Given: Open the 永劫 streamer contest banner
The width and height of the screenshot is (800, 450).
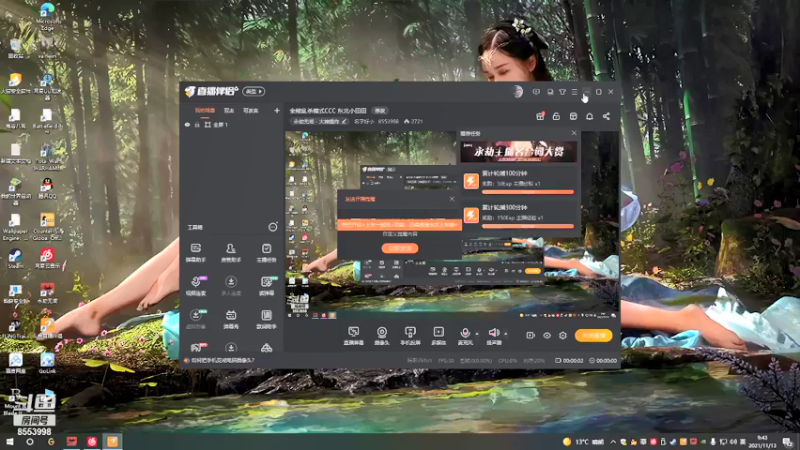Looking at the screenshot, I should [518, 152].
